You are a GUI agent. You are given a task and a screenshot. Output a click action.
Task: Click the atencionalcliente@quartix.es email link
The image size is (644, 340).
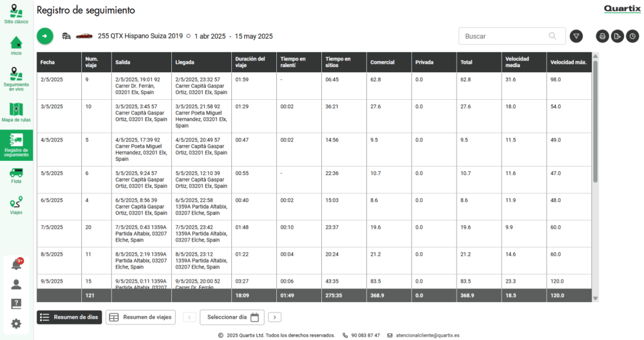(x=428, y=335)
